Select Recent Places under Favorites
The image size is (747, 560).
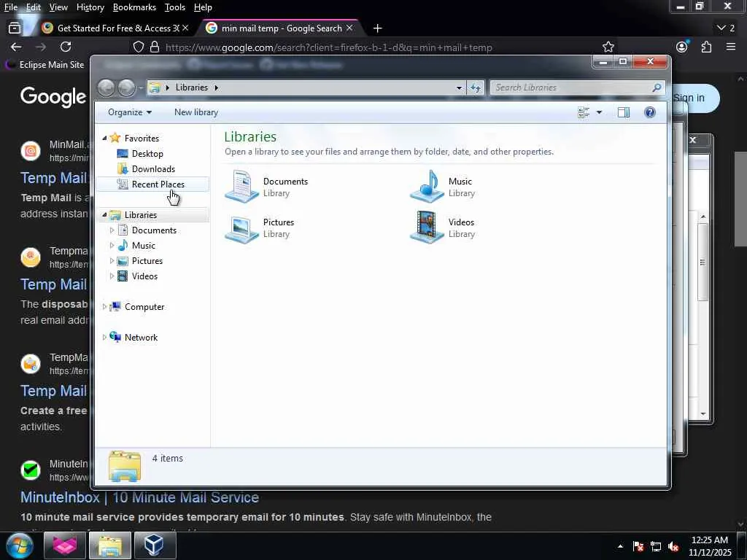158,184
